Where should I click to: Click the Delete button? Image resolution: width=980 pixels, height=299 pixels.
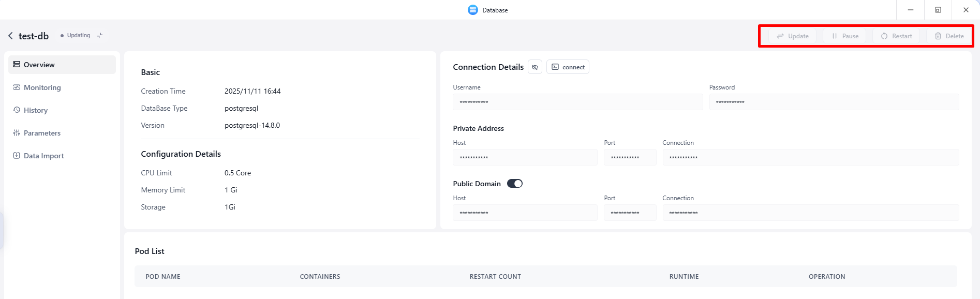click(x=949, y=36)
